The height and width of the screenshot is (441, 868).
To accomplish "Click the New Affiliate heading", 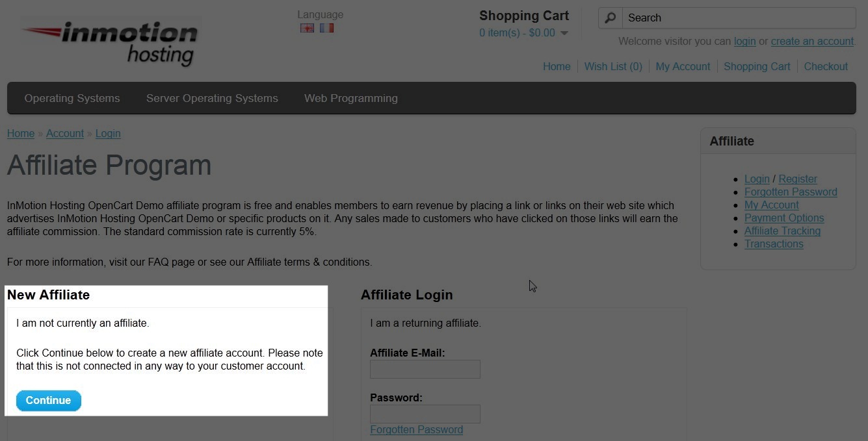I will click(x=49, y=295).
